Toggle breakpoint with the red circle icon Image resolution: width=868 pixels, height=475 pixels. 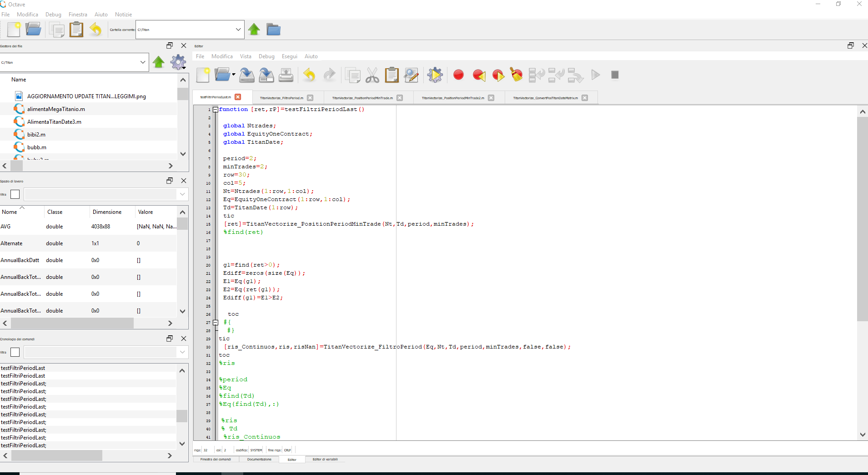[x=458, y=75]
